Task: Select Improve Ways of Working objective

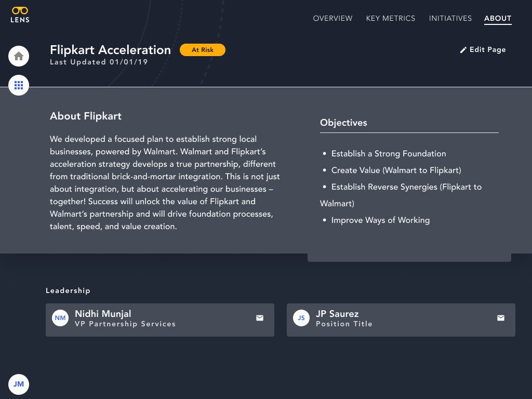Action: point(380,220)
